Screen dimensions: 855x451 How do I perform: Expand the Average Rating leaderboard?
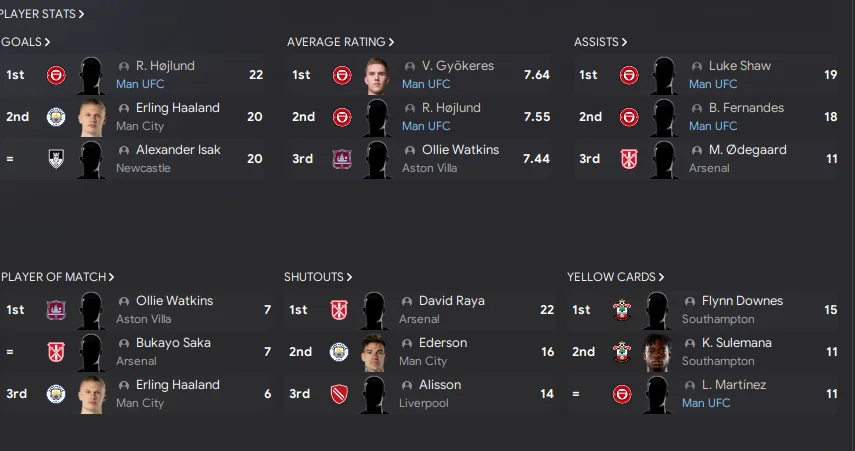tap(340, 42)
